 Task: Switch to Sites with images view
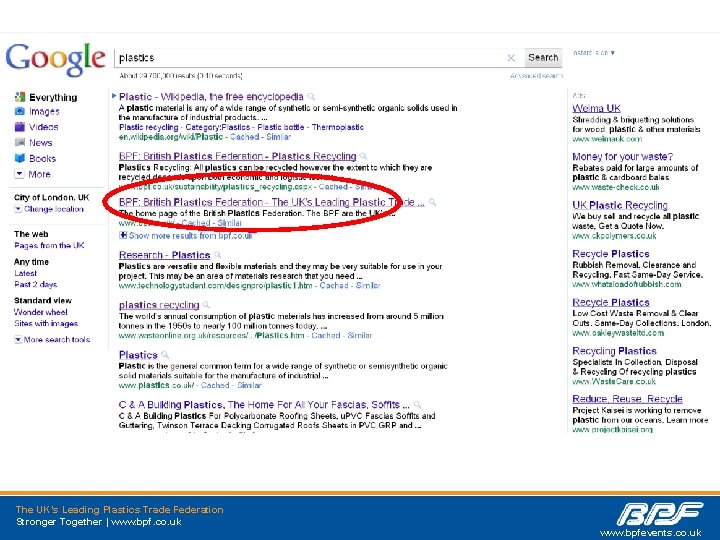[46, 323]
